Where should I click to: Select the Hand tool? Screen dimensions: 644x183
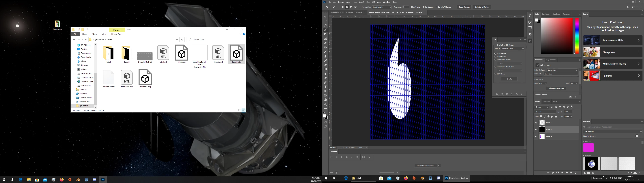325,100
